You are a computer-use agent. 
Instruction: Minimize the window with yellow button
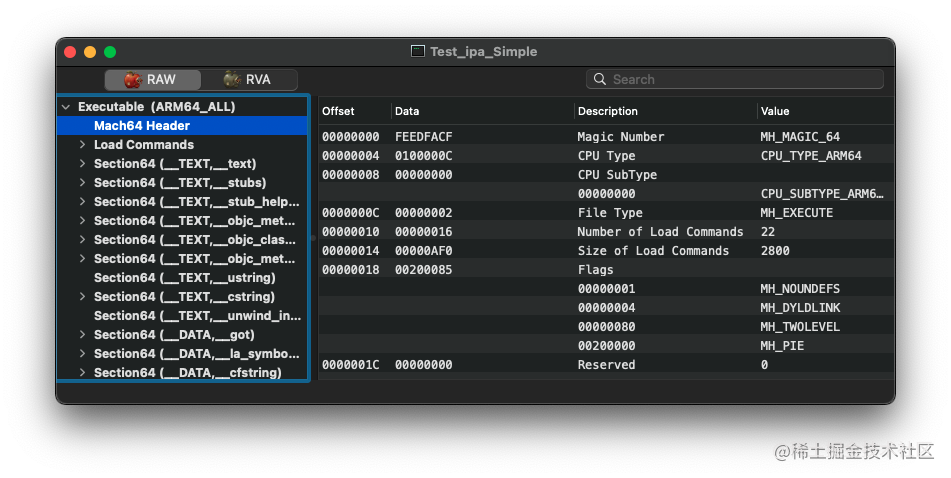(90, 52)
